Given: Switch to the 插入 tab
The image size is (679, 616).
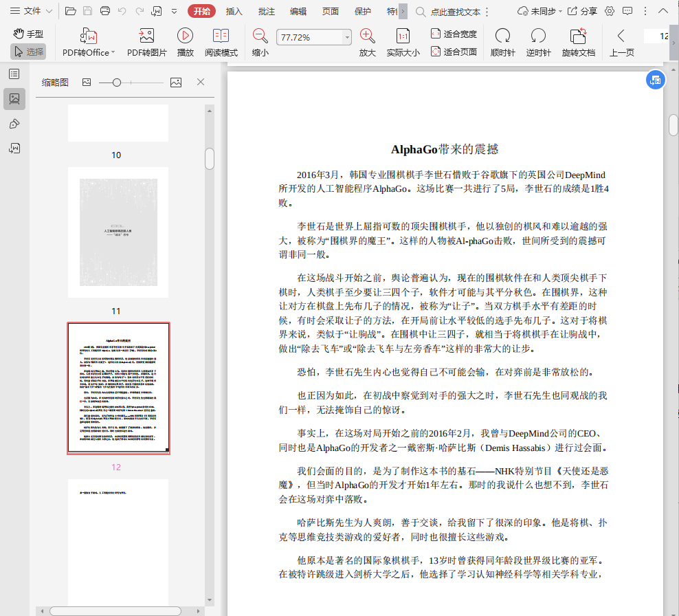Looking at the screenshot, I should coord(234,11).
